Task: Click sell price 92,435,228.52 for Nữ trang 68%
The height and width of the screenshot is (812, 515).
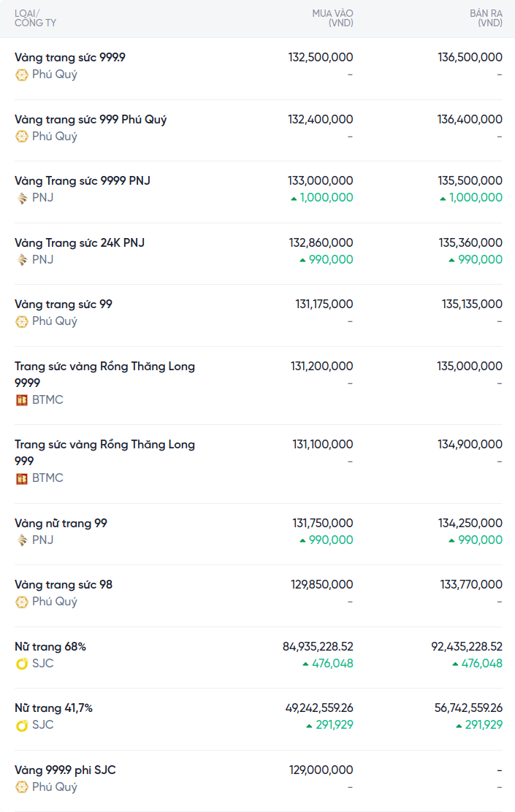Action: [x=467, y=647]
